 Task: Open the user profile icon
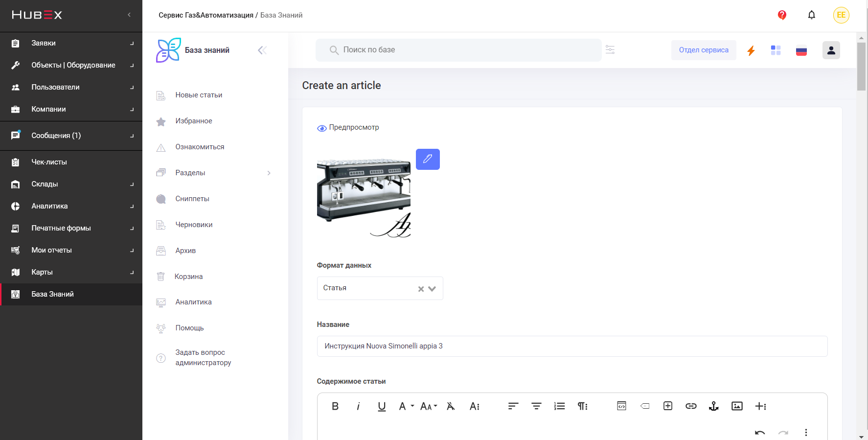tap(831, 50)
